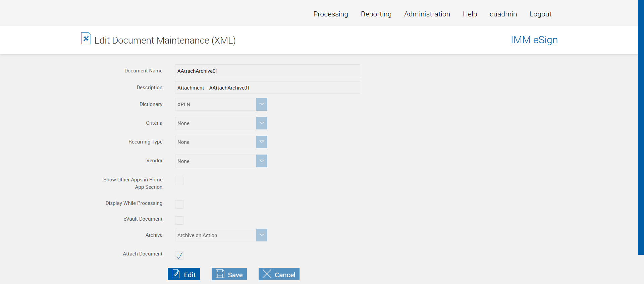Click the Document Name input field
The width and height of the screenshot is (644, 284).
(267, 71)
